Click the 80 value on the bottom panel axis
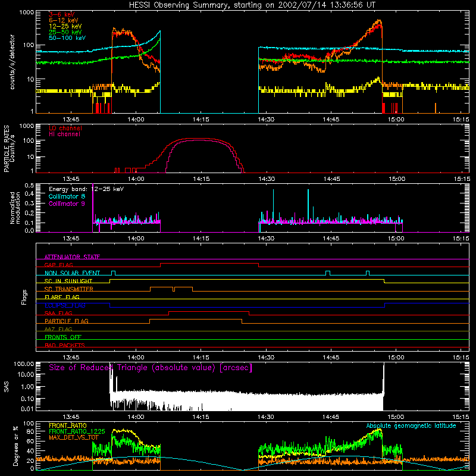476x476 pixels. tap(30, 431)
